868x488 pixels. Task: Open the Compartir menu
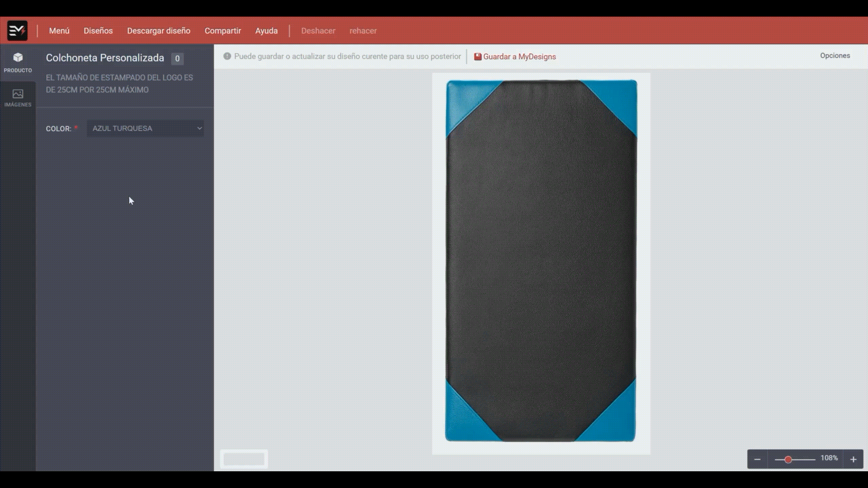(x=223, y=31)
